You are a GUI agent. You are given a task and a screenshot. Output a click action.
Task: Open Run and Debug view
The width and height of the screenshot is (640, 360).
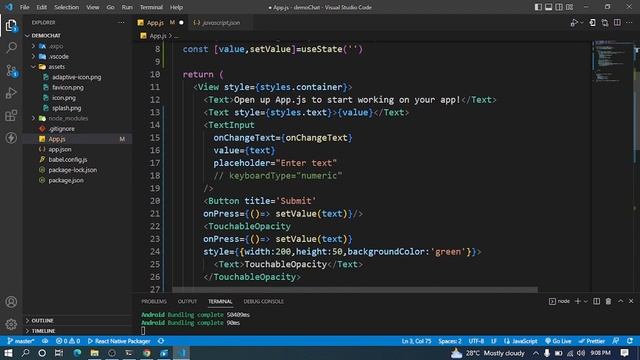point(11,93)
